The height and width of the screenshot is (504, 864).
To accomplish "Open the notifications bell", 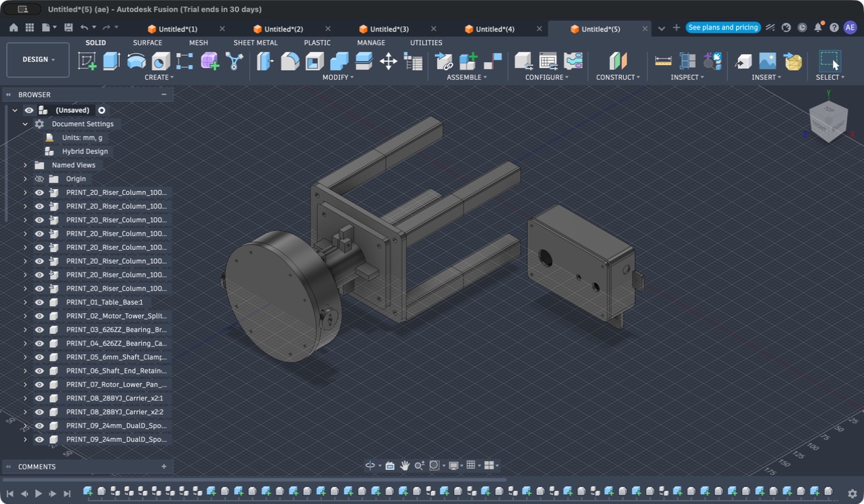I will (818, 28).
